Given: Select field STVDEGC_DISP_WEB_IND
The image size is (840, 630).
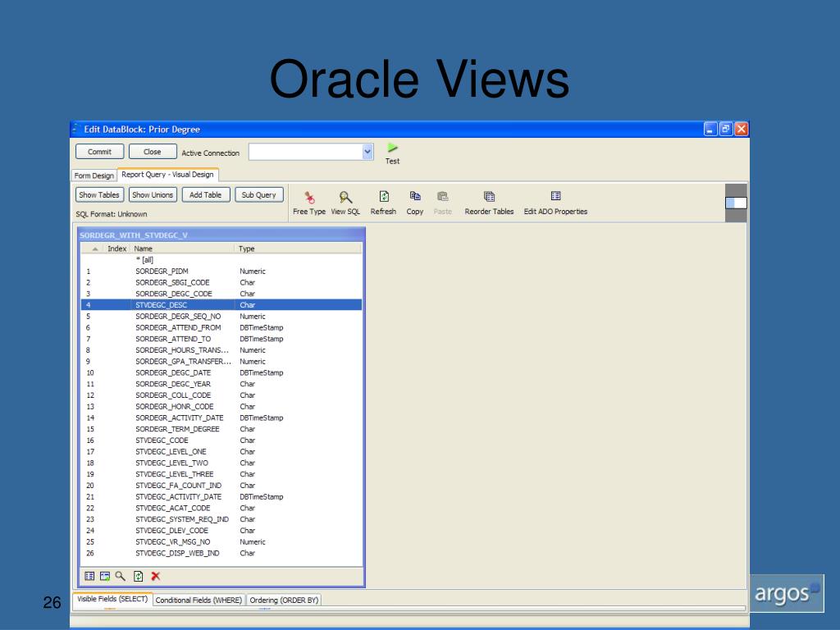Looking at the screenshot, I should click(221, 553).
